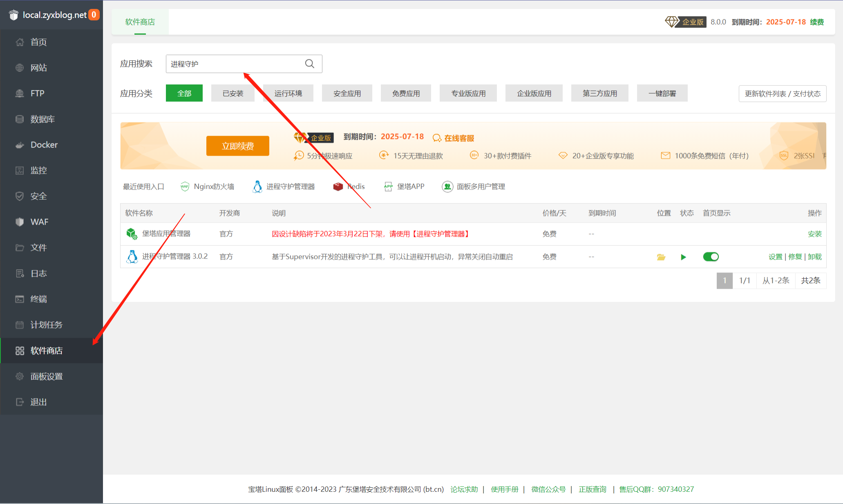Screen dimensions: 843x504
Task: Switch to the 已安装 category tab
Action: tap(233, 93)
